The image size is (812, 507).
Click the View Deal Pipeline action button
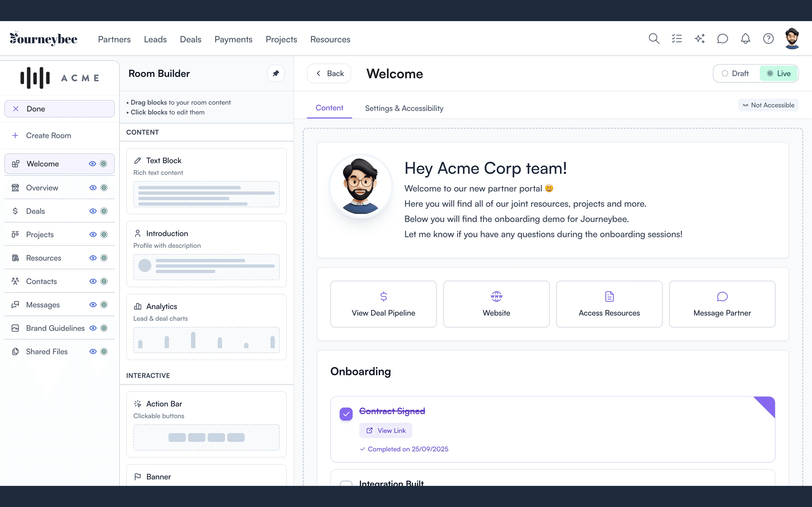pyautogui.click(x=383, y=304)
